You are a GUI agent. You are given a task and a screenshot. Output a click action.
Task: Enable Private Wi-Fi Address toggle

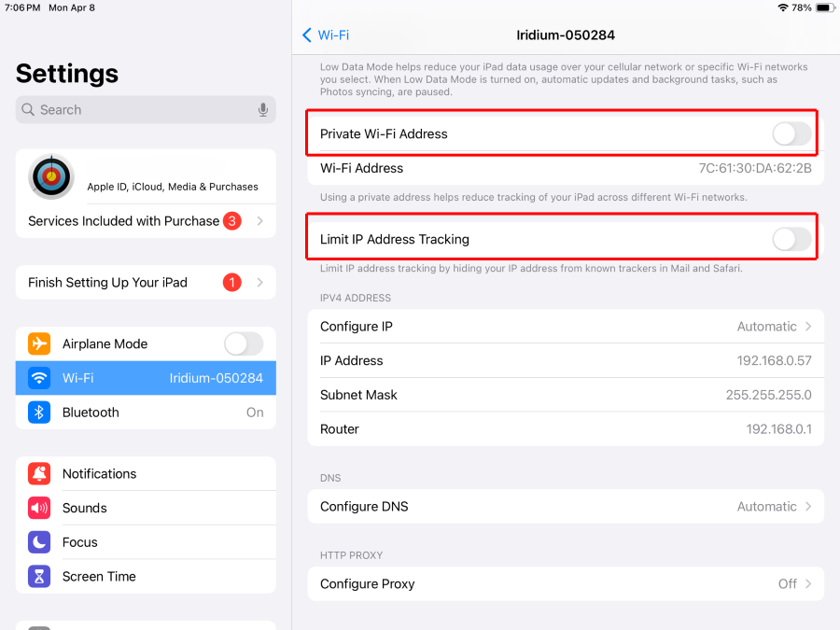[791, 134]
